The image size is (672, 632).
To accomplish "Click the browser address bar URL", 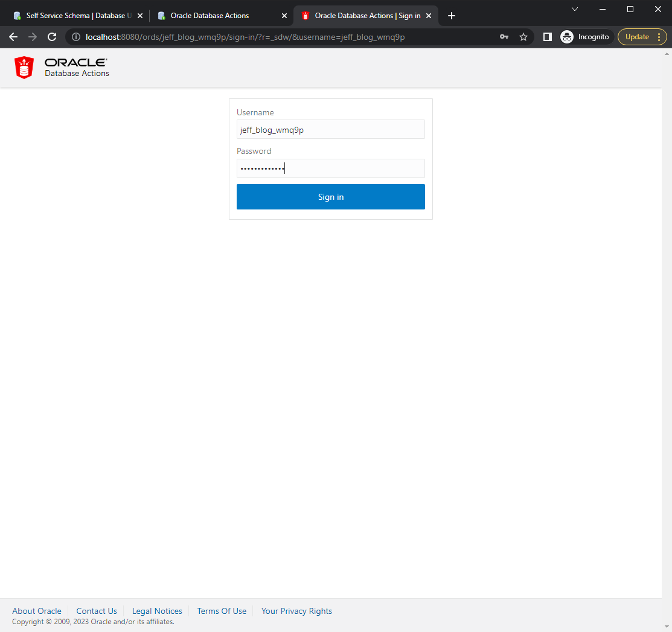I will pos(245,37).
